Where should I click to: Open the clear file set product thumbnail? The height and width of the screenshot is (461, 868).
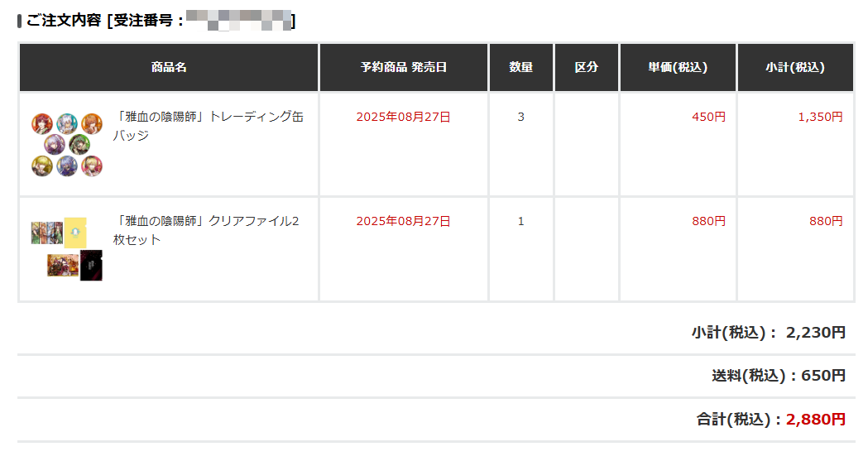click(67, 249)
